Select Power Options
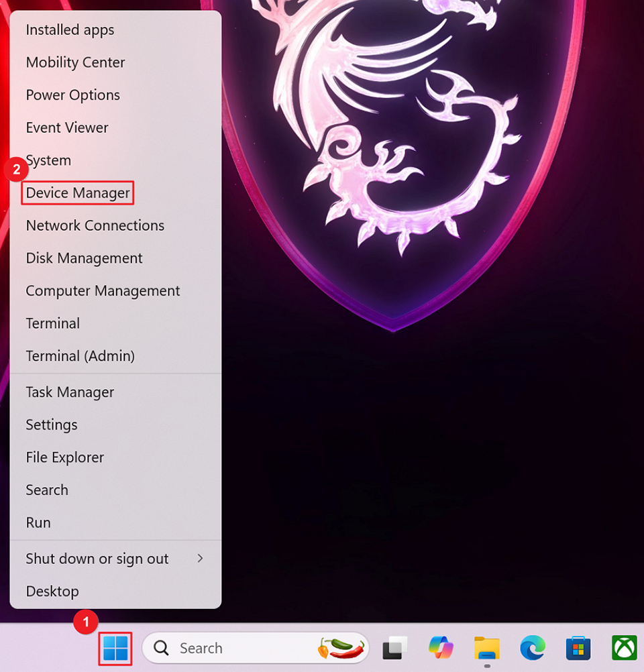The height and width of the screenshot is (672, 644). tap(115, 95)
